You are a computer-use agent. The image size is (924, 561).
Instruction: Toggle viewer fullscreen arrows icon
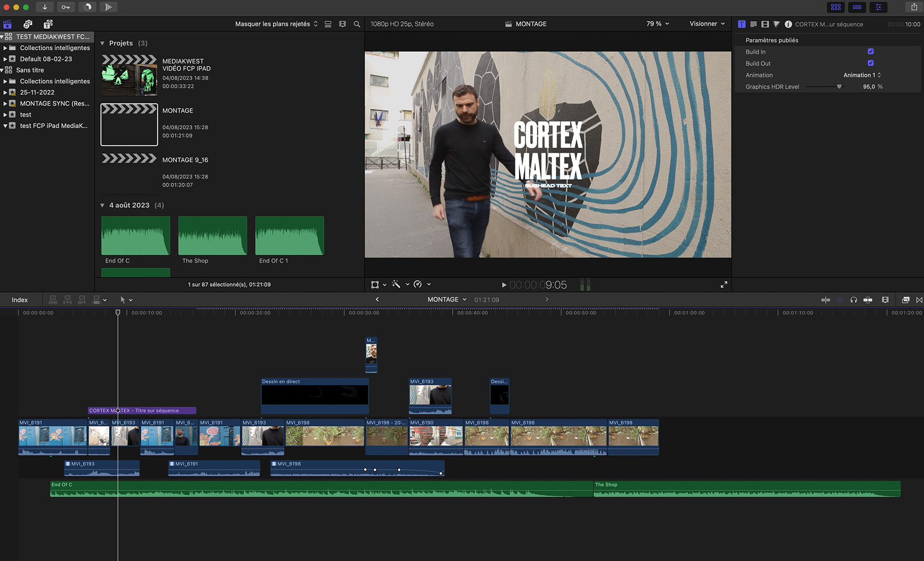pos(724,285)
